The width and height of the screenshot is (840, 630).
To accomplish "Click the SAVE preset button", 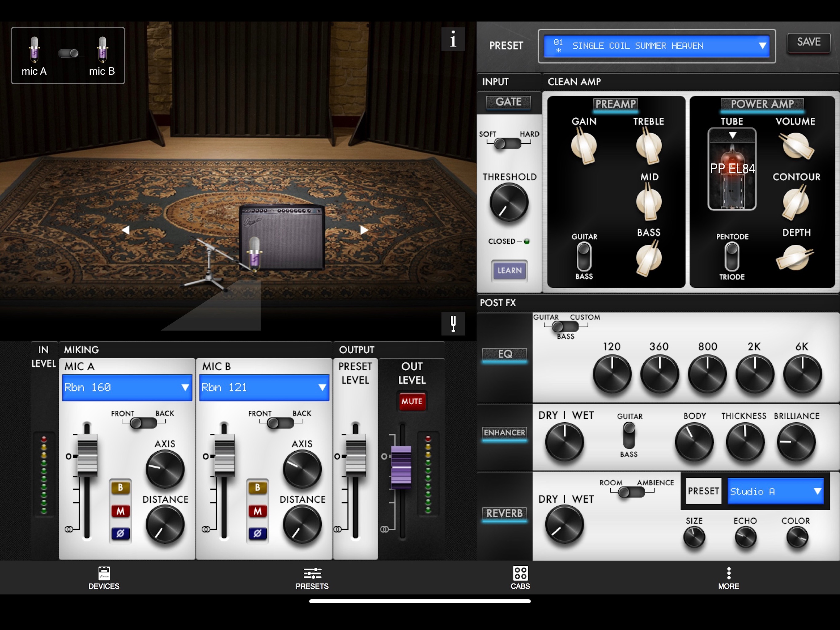I will (x=809, y=42).
